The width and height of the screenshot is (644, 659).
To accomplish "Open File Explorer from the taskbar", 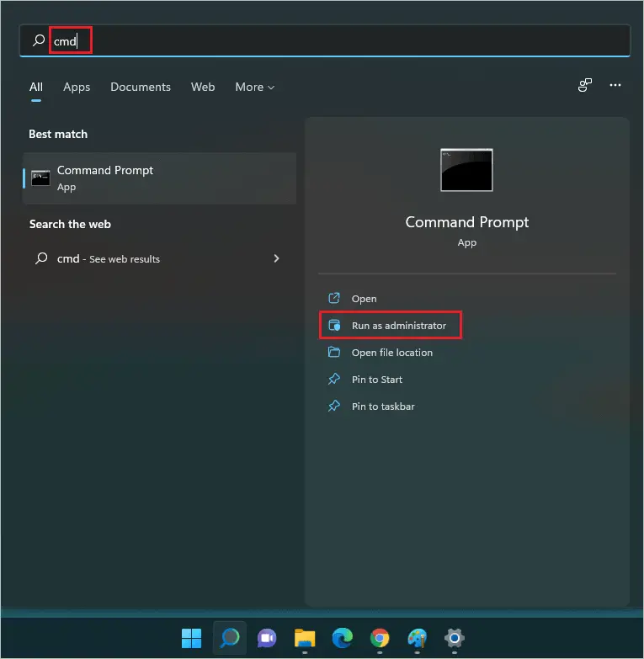I will click(x=305, y=638).
